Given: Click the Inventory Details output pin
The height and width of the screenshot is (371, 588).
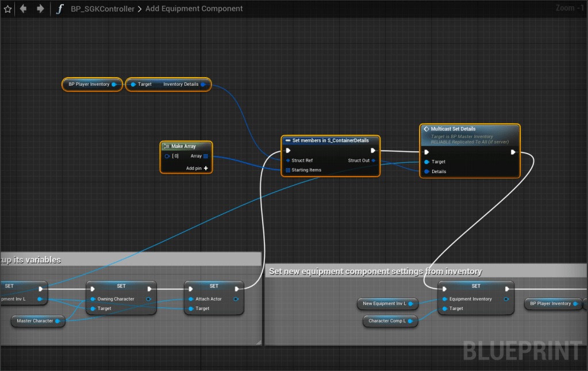Looking at the screenshot, I should (203, 85).
